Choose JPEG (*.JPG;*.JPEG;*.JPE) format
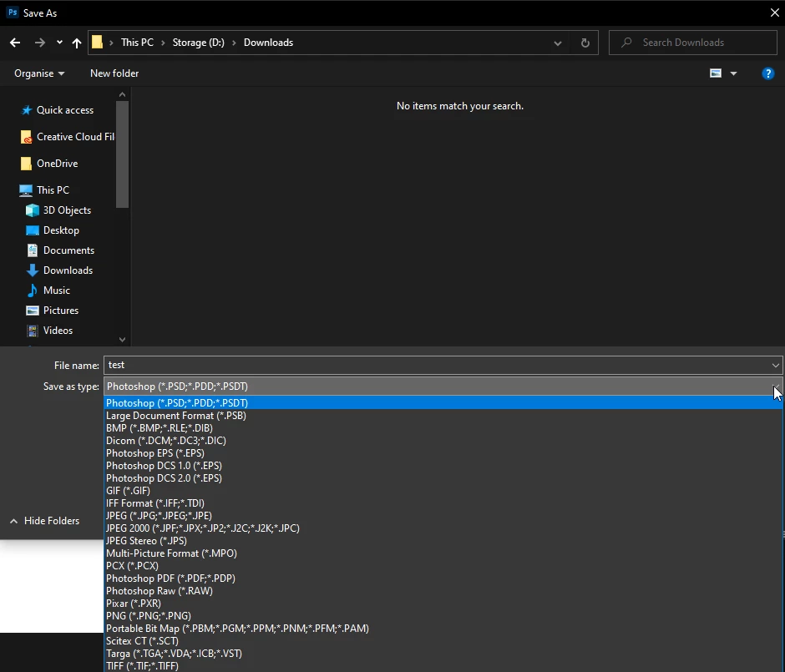Image resolution: width=785 pixels, height=672 pixels. pos(443,515)
